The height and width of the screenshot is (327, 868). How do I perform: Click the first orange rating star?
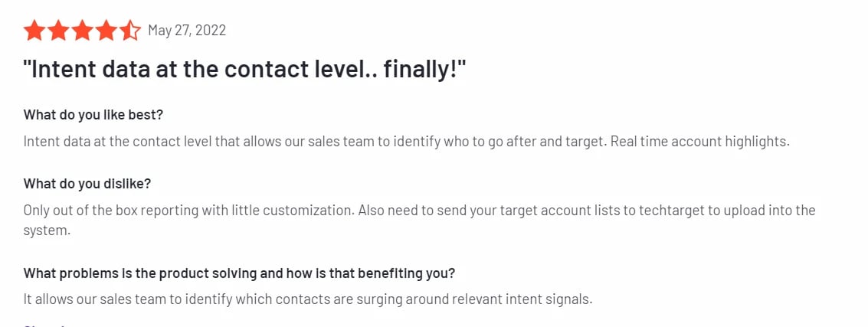[34, 31]
